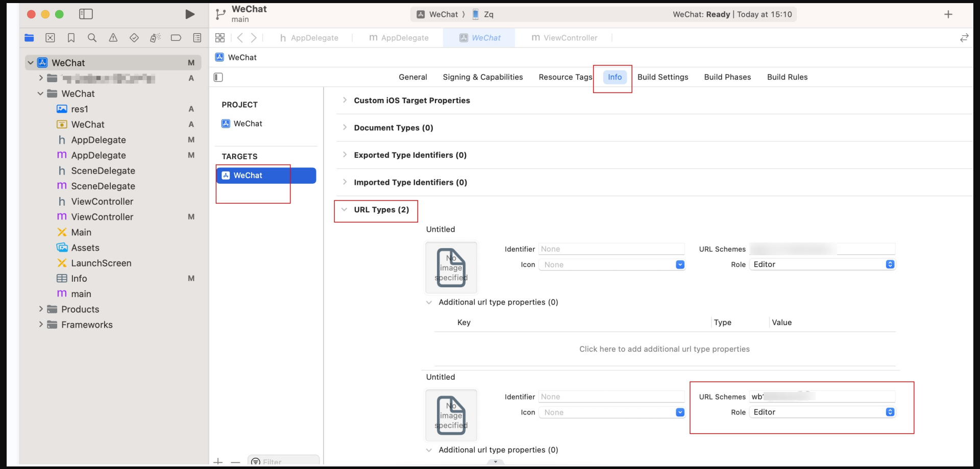Collapse the URL Types section

[345, 210]
